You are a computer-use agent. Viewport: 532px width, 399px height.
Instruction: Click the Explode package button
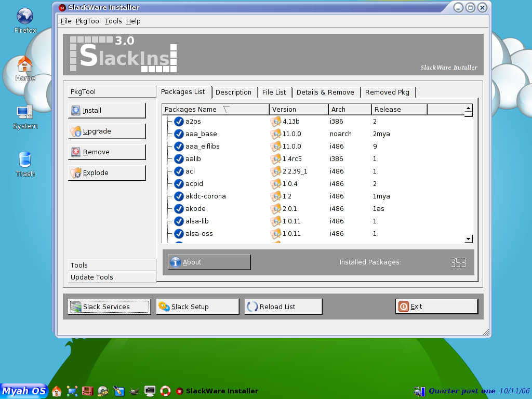[107, 172]
